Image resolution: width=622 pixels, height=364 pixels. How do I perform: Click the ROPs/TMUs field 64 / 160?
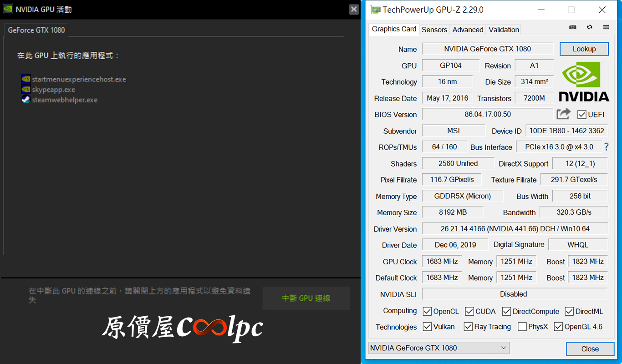coord(444,147)
